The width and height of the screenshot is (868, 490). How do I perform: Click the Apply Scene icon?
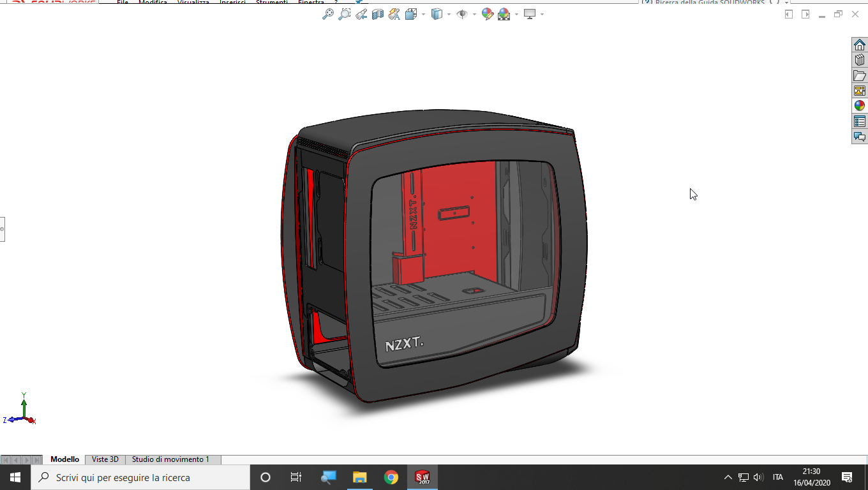click(504, 14)
